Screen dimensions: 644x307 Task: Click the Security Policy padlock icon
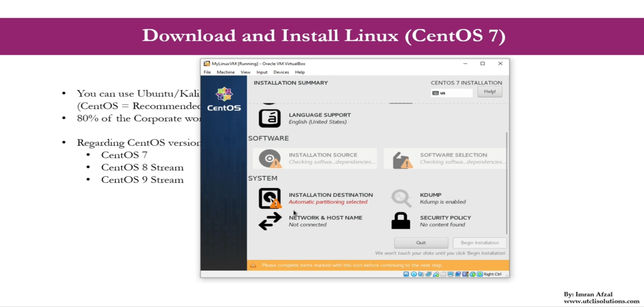[400, 221]
